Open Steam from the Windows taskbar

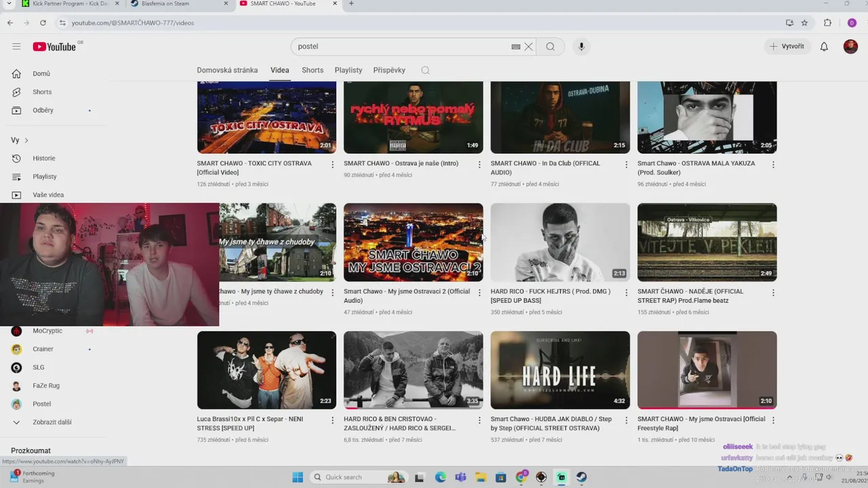point(582,477)
